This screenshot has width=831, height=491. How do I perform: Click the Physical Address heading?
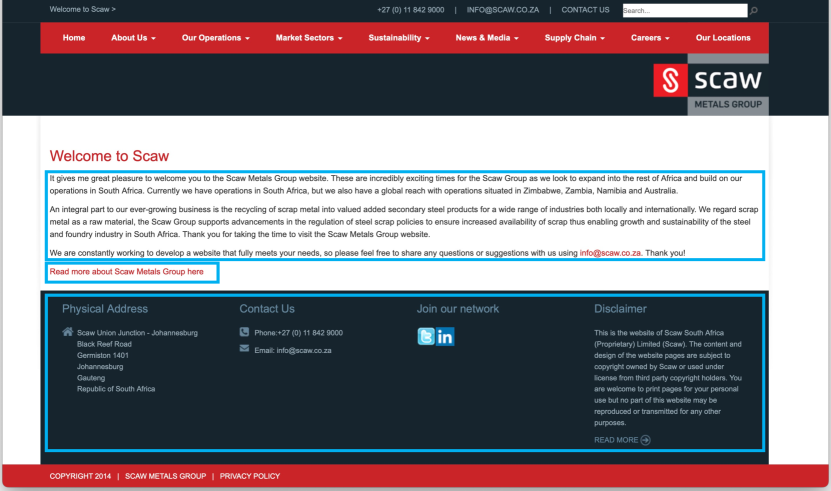coord(105,309)
